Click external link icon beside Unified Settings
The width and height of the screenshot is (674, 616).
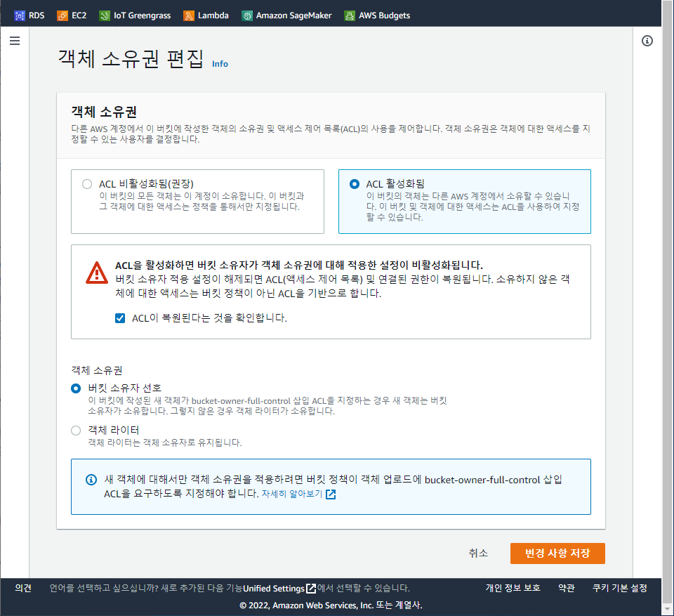311,588
